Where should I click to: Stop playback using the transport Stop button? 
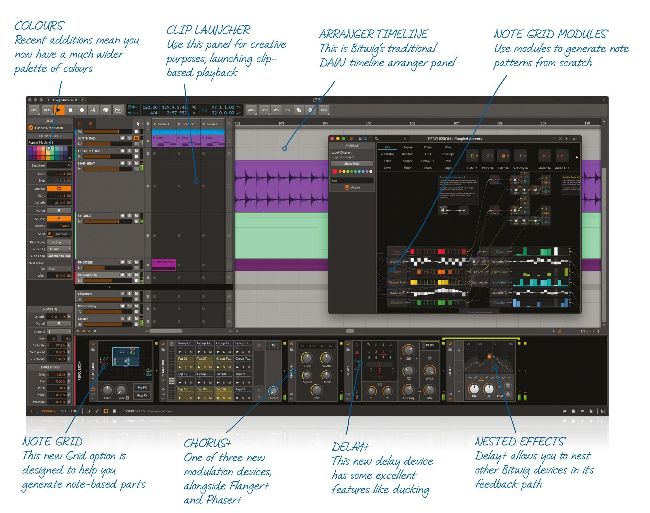point(70,110)
